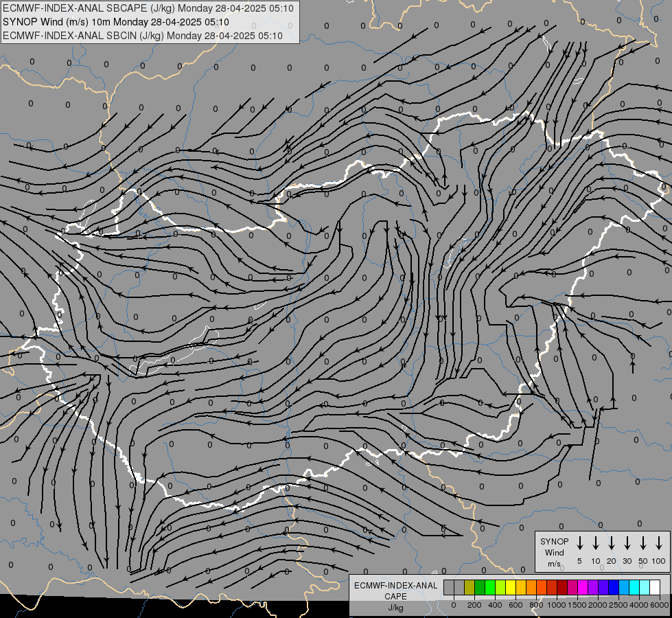Image resolution: width=672 pixels, height=618 pixels.
Task: Click the wind legend value '10'
Action: click(595, 561)
